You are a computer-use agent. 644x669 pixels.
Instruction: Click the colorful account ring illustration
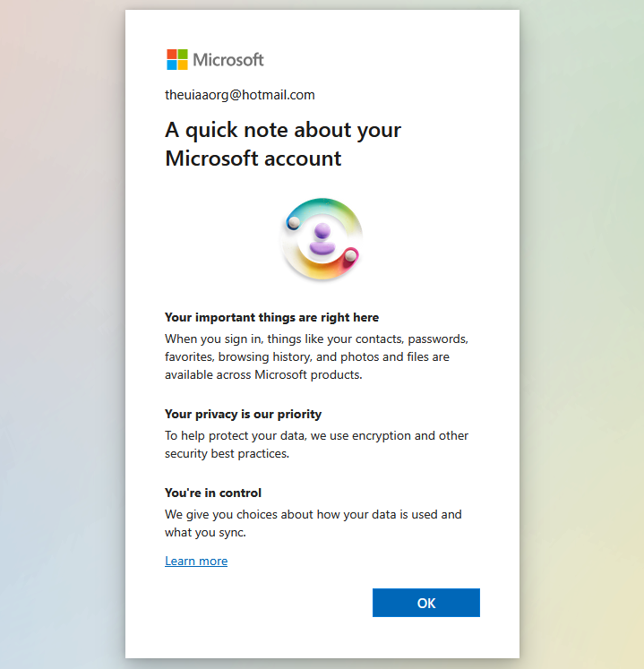322,239
